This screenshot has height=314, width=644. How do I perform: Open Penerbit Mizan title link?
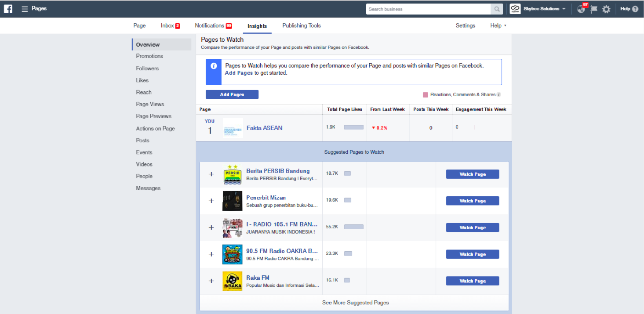point(266,198)
